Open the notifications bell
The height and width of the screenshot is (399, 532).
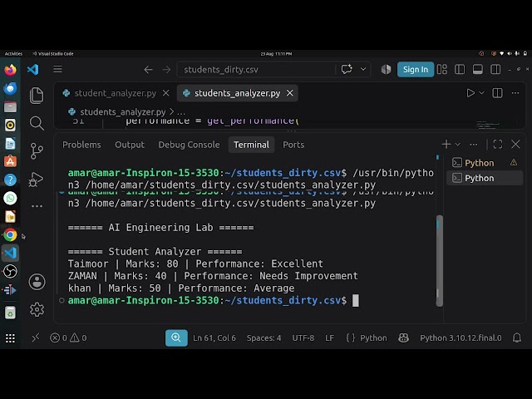pos(517,338)
